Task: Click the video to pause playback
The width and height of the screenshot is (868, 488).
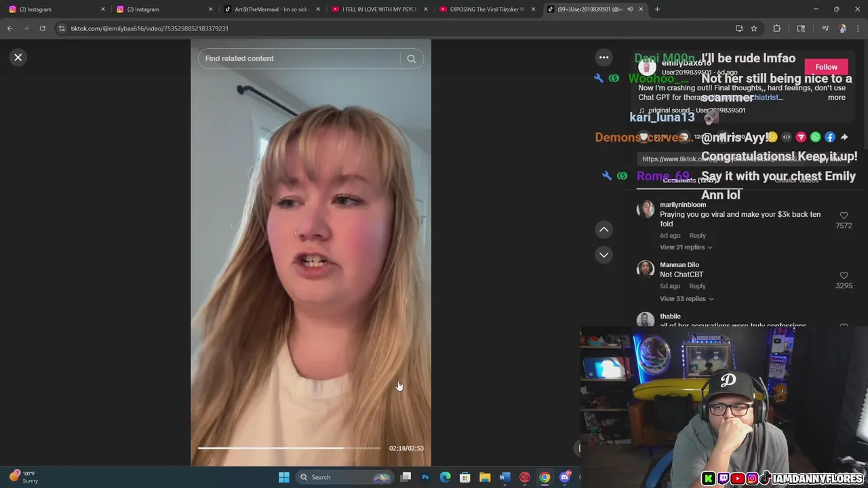Action: click(311, 253)
